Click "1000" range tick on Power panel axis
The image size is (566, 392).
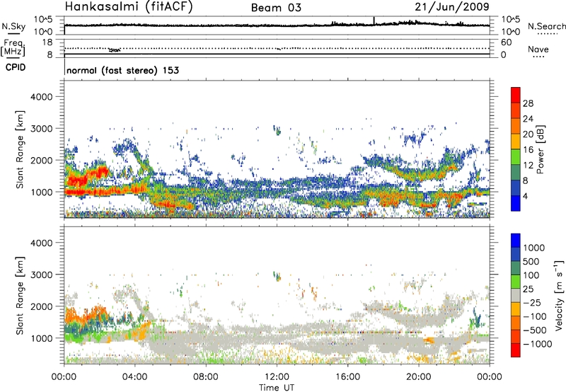41,192
